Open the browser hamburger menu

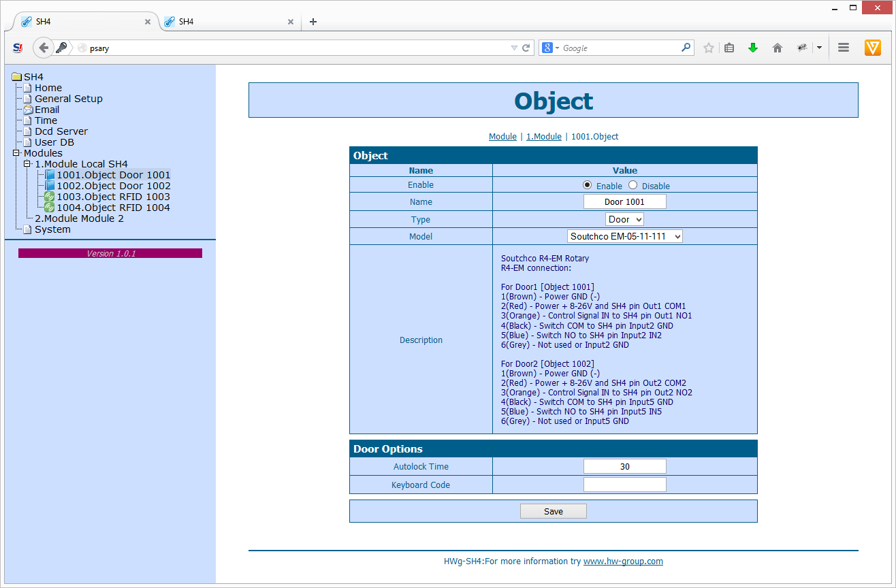click(x=844, y=48)
